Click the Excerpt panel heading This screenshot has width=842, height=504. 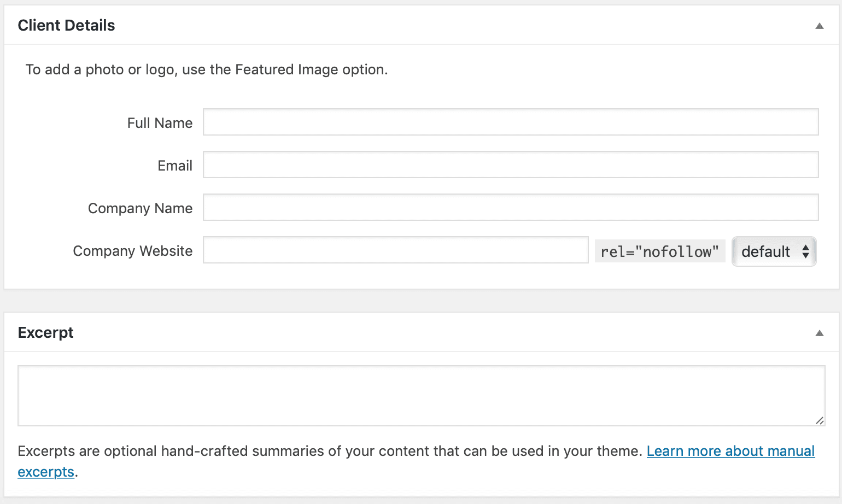click(45, 332)
